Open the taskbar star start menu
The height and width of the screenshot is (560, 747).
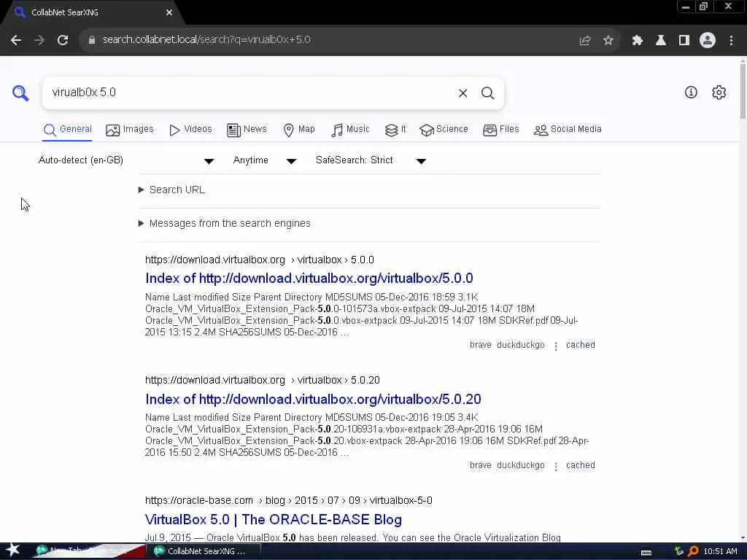tap(13, 550)
